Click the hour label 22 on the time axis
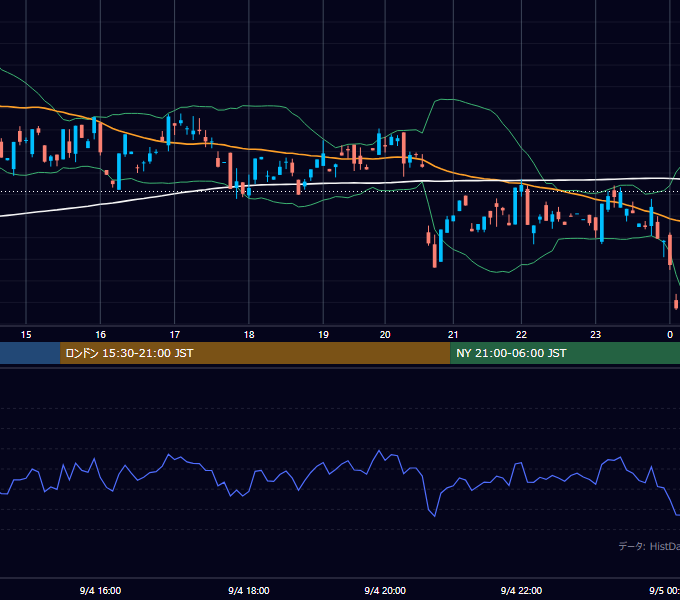This screenshot has width=680, height=600. (521, 335)
